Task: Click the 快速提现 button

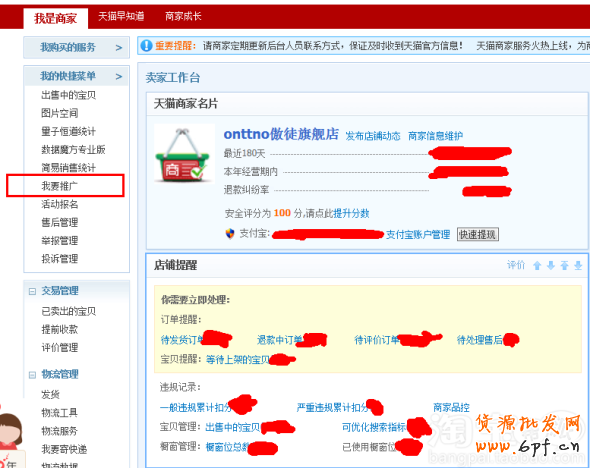Action: [x=478, y=234]
